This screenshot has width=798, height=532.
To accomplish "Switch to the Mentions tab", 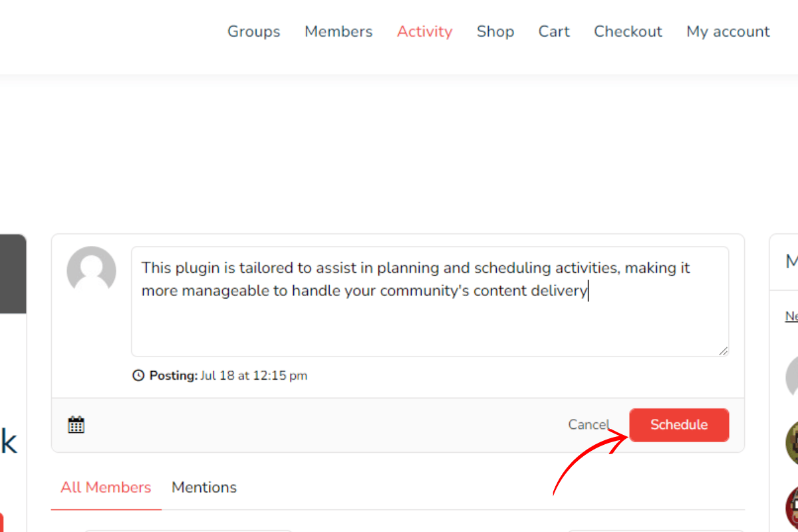I will (x=204, y=487).
